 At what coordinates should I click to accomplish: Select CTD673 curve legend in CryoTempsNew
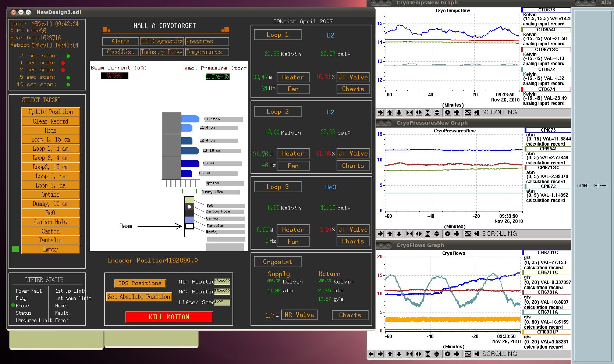[547, 10]
